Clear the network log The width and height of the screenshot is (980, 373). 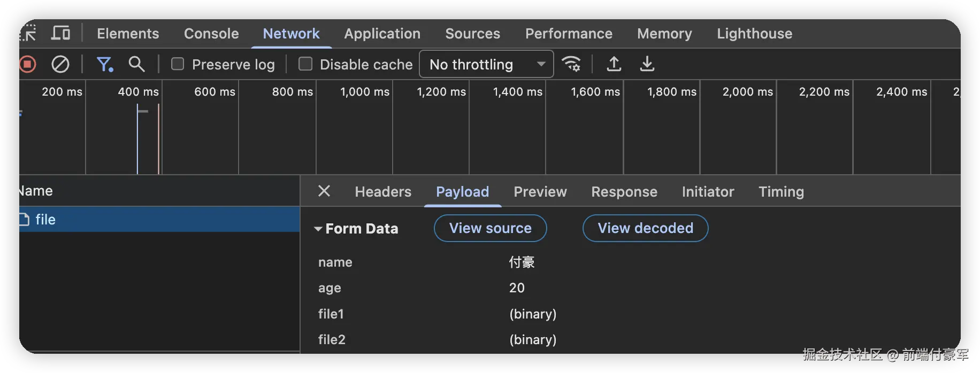point(60,65)
